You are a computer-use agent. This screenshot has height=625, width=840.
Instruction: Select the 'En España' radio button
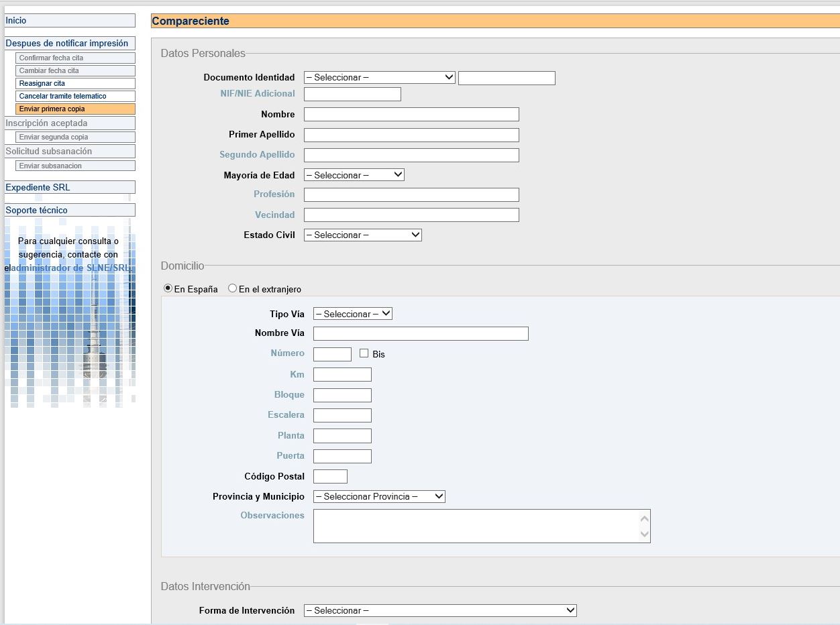click(168, 288)
